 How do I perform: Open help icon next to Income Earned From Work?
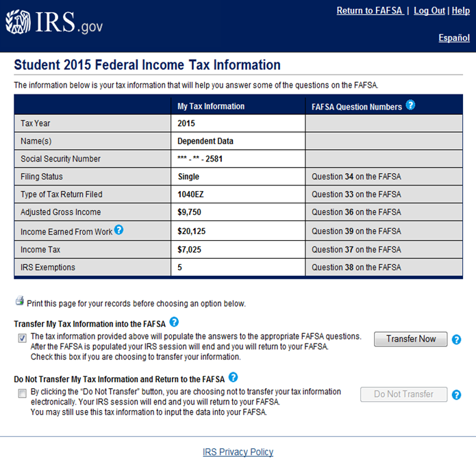click(x=118, y=230)
